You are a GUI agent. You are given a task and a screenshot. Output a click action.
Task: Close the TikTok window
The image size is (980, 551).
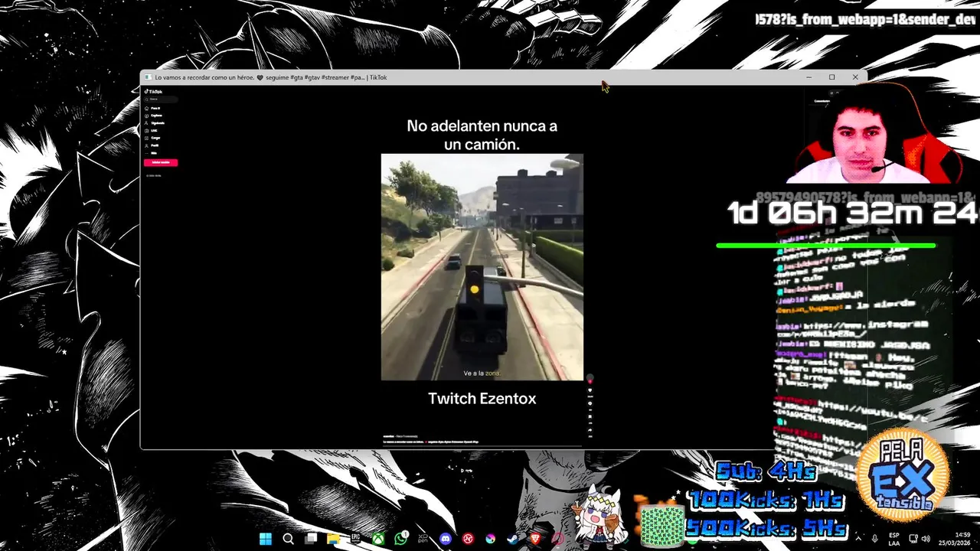855,77
